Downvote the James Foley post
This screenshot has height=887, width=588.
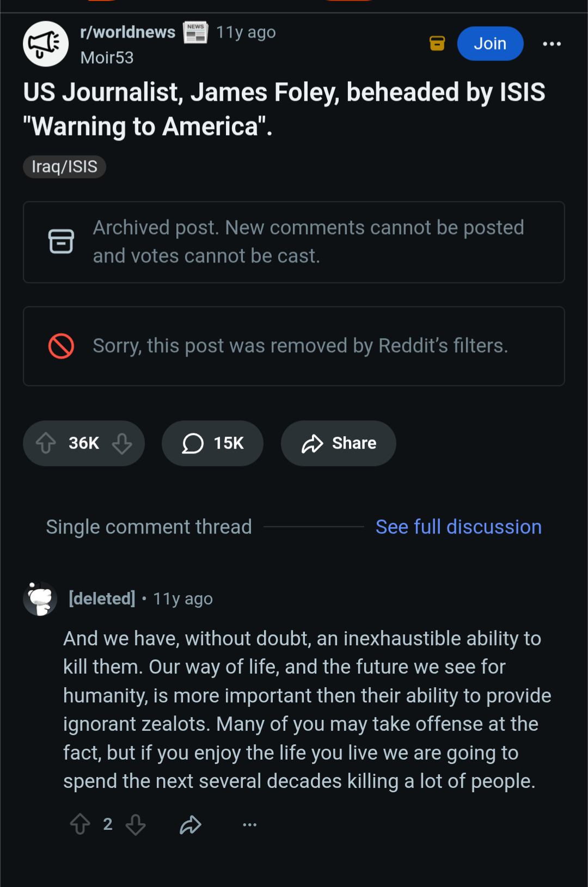click(122, 443)
